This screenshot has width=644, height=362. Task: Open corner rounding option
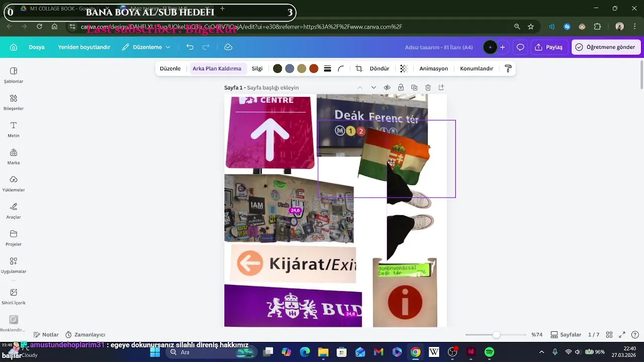341,68
